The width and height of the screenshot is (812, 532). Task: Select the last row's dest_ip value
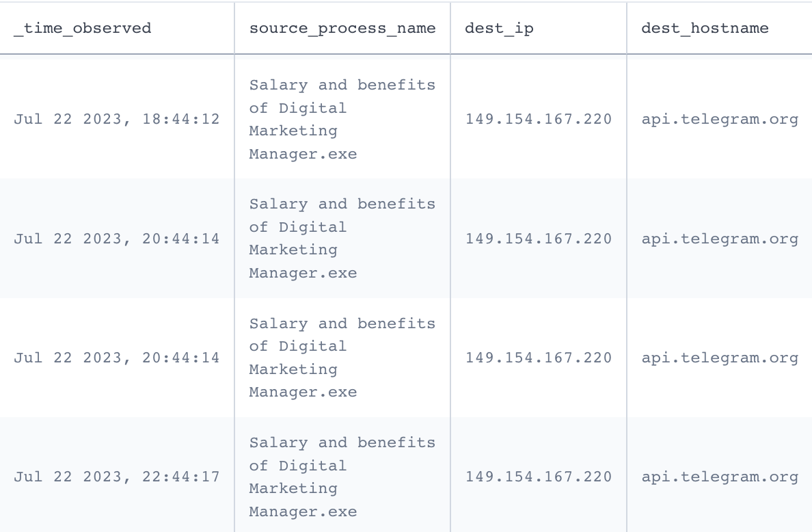[538, 477]
